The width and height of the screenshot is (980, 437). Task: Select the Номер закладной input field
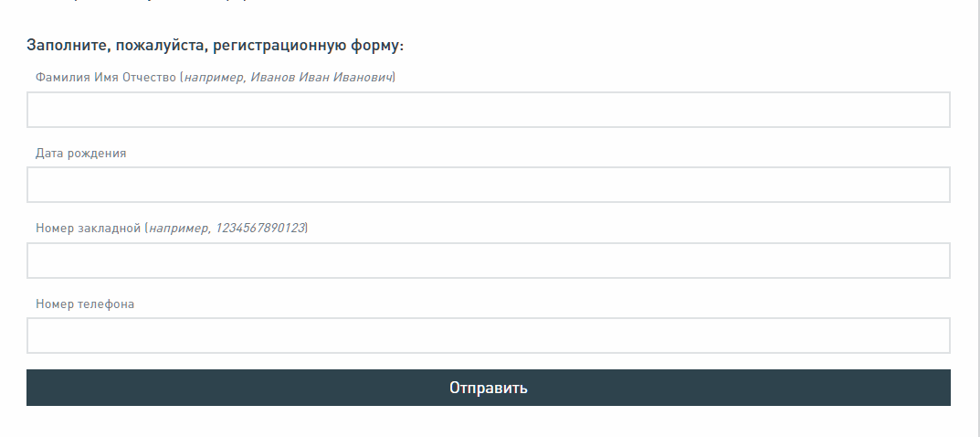(488, 261)
